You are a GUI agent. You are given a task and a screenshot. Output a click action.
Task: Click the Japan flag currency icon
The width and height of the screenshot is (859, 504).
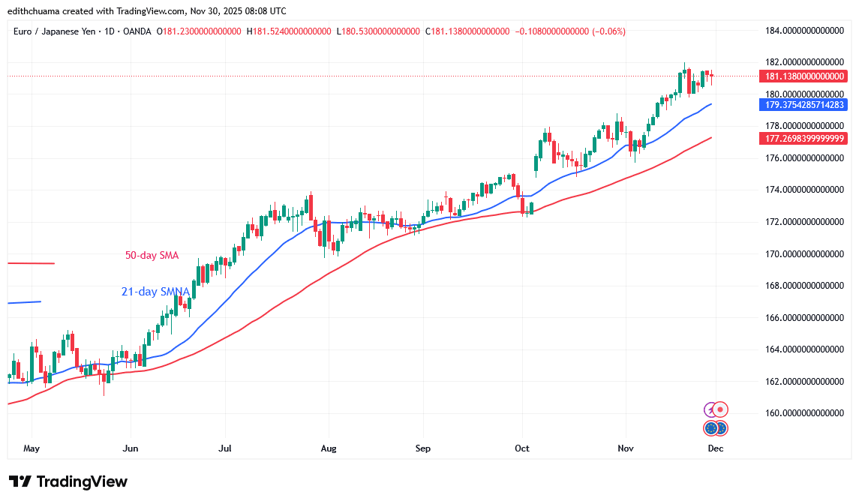(x=720, y=409)
